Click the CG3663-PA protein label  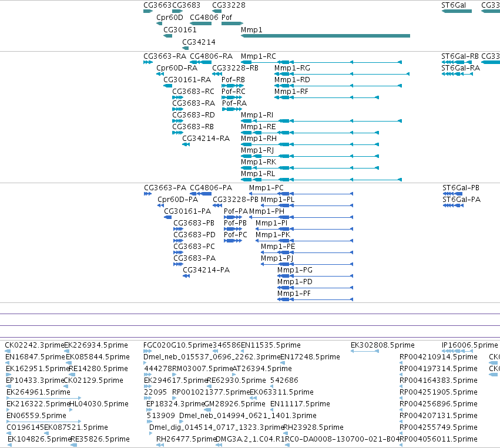pos(165,188)
